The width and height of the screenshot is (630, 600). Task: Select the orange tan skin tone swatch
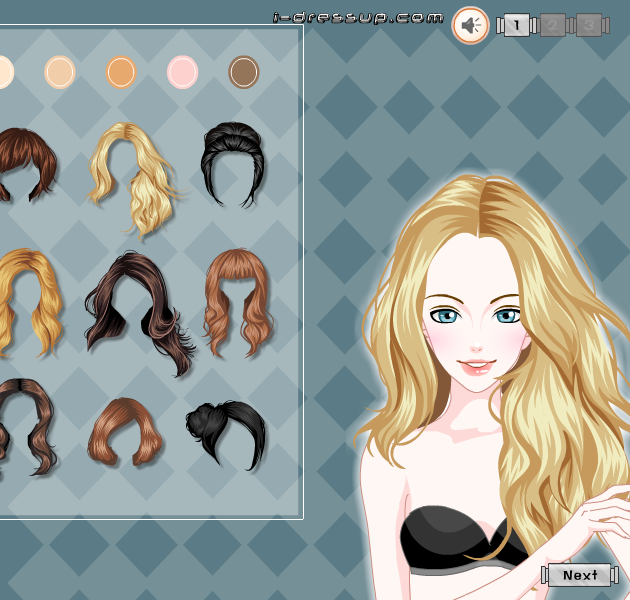pos(121,72)
